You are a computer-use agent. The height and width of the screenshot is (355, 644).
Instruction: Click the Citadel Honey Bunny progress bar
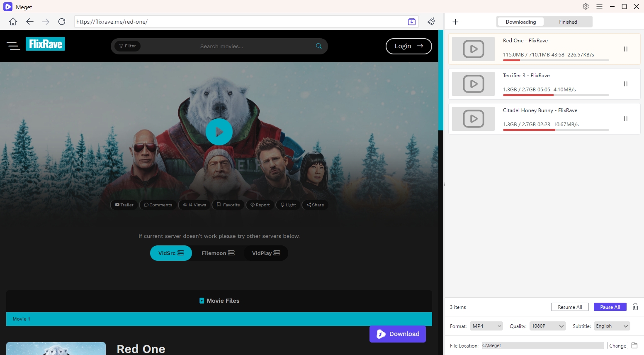556,130
